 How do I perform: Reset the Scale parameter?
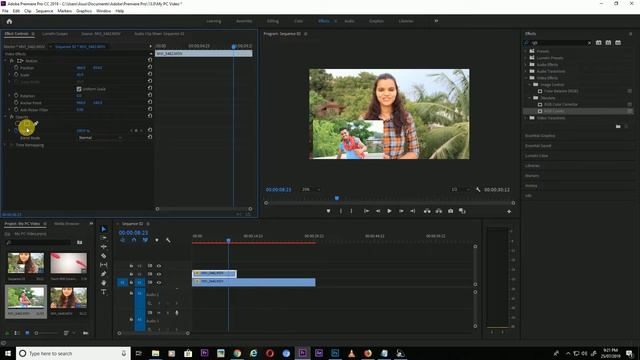(150, 75)
